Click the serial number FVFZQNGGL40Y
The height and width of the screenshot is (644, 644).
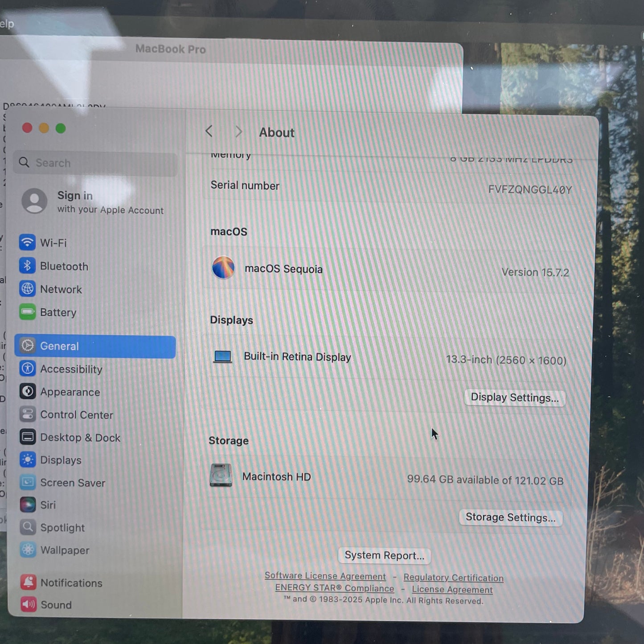(530, 190)
